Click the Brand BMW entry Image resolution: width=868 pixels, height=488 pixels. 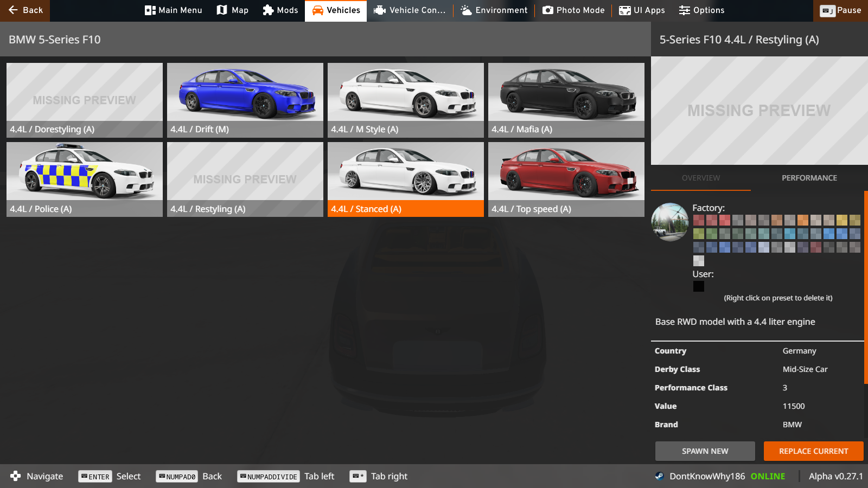[757, 425]
